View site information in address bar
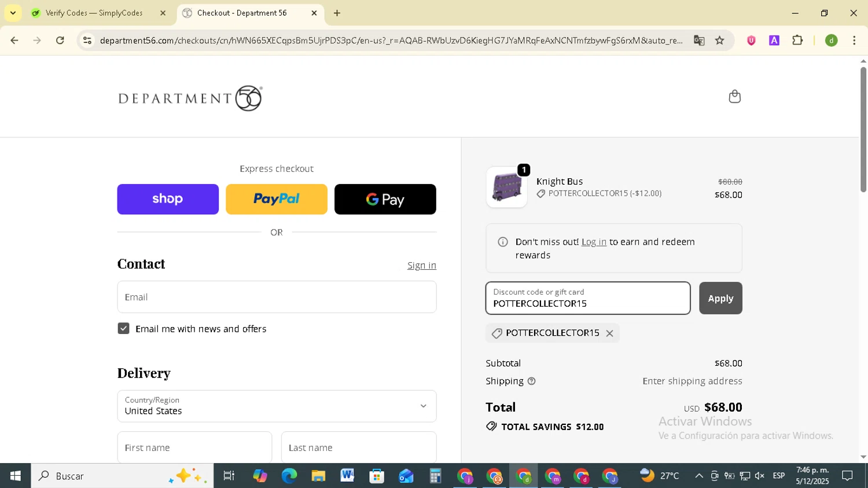Viewport: 868px width, 488px height. pyautogui.click(x=87, y=41)
